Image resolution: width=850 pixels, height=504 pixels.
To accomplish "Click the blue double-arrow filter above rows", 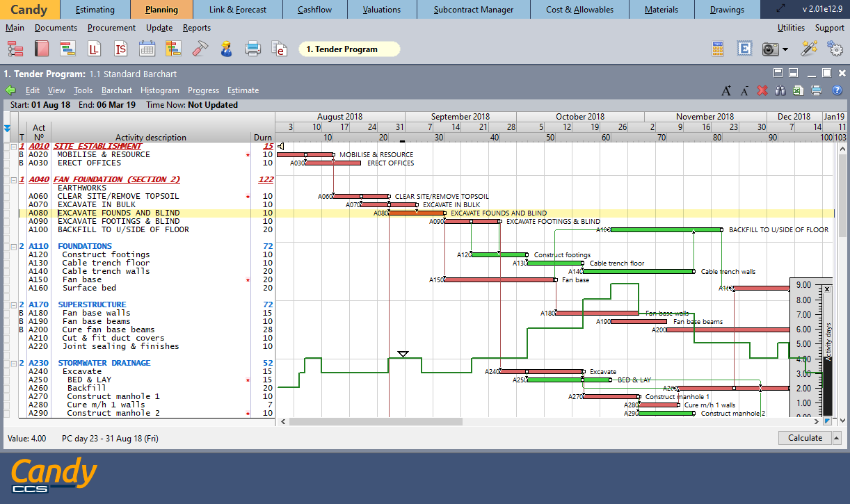I will tap(7, 128).
